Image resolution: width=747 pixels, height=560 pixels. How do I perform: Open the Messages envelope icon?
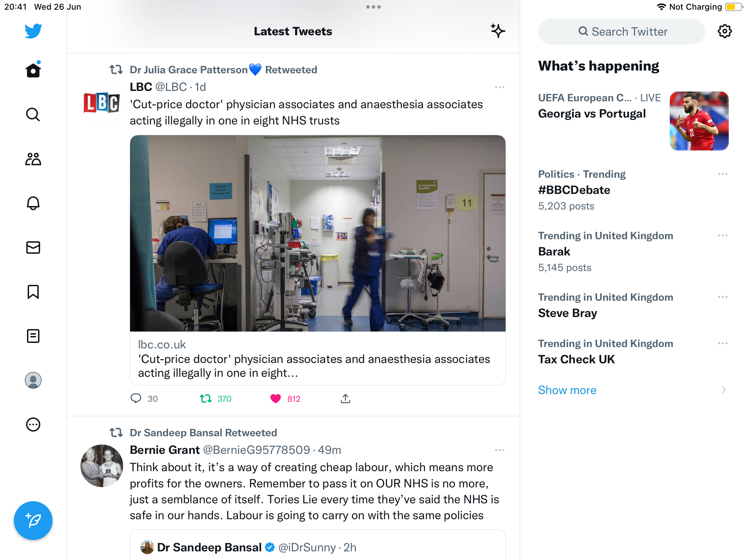(x=33, y=248)
